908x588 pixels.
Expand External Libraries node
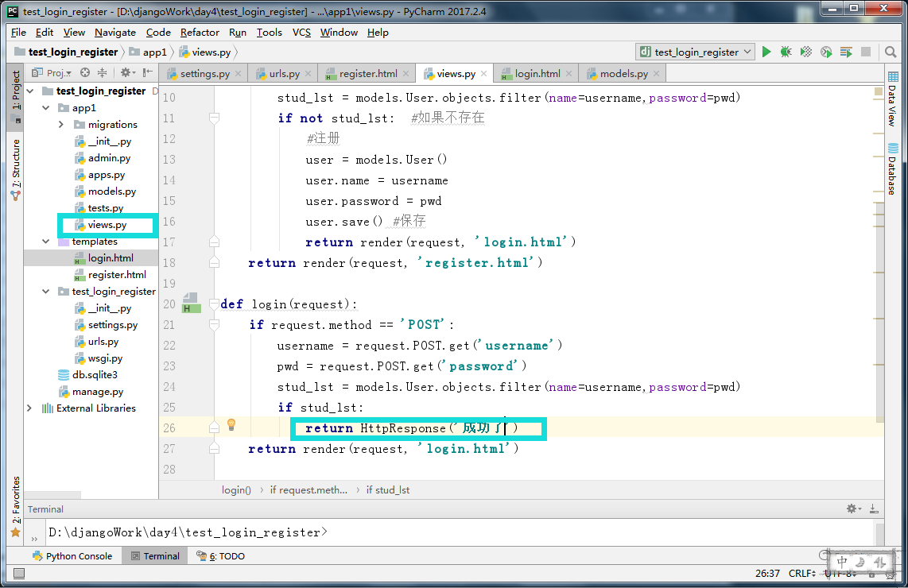click(x=29, y=408)
